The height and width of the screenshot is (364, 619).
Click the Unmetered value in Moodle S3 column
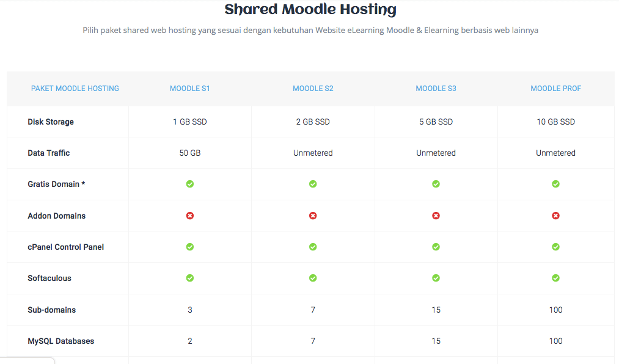436,153
